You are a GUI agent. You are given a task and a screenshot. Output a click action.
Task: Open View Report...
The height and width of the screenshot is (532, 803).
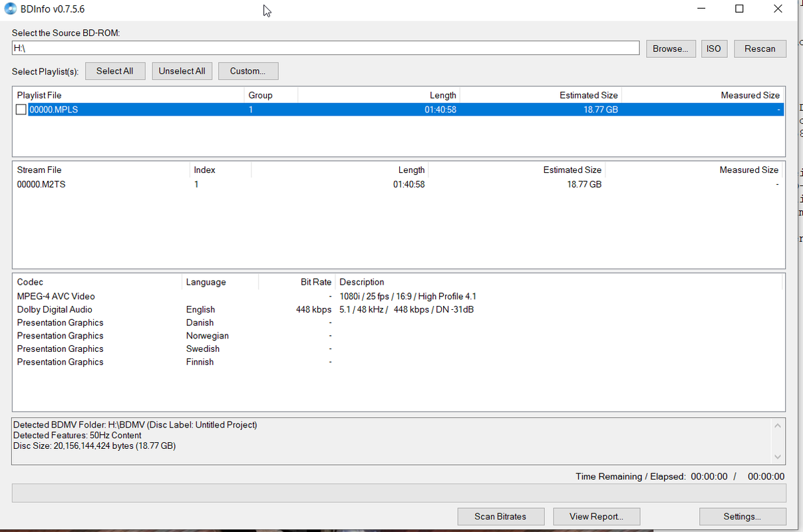click(597, 517)
